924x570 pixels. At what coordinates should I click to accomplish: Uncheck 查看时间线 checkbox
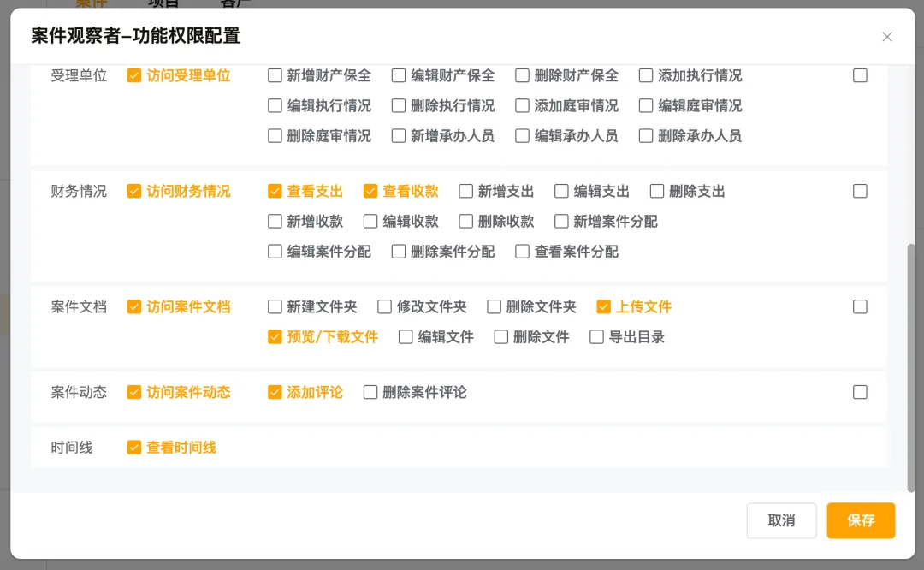(134, 448)
